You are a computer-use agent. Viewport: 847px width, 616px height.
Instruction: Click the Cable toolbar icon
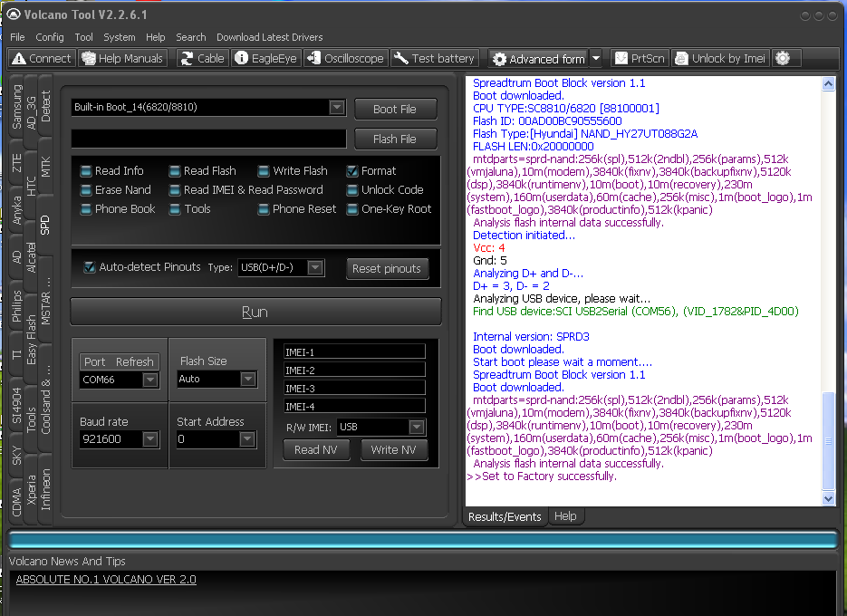click(x=187, y=58)
